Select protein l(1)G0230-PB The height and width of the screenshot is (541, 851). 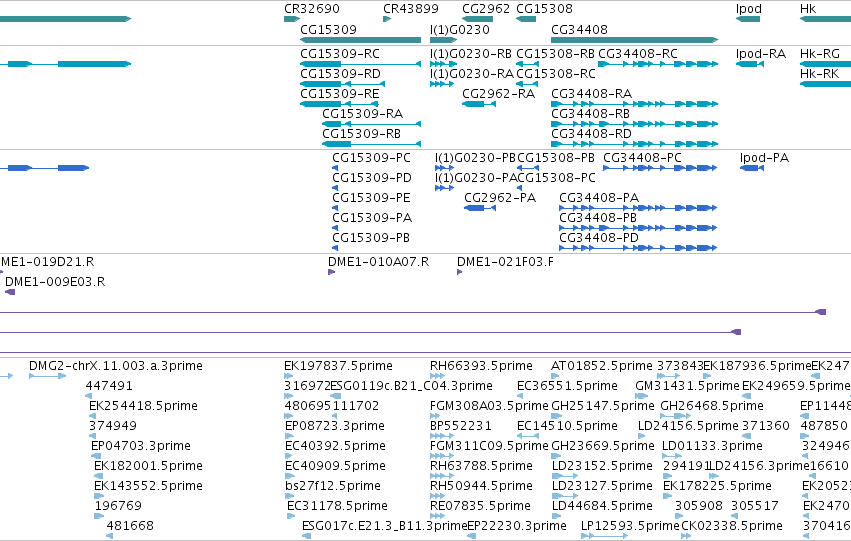pos(444,168)
